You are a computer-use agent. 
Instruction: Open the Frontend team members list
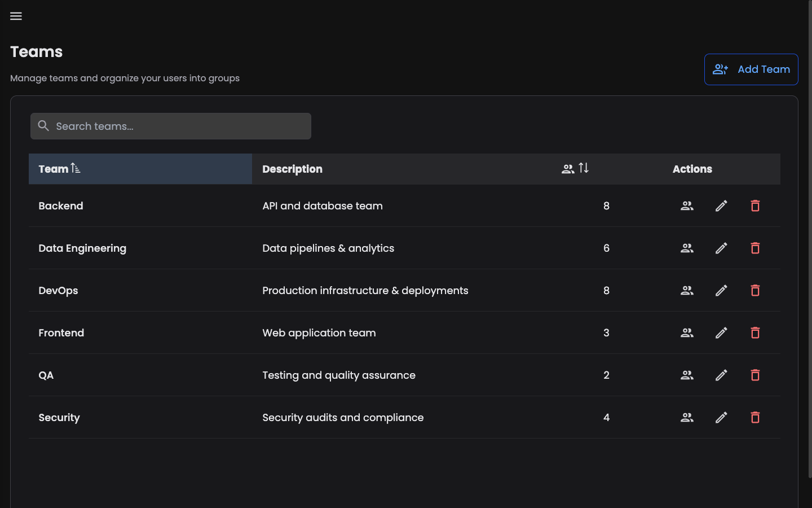click(x=687, y=332)
